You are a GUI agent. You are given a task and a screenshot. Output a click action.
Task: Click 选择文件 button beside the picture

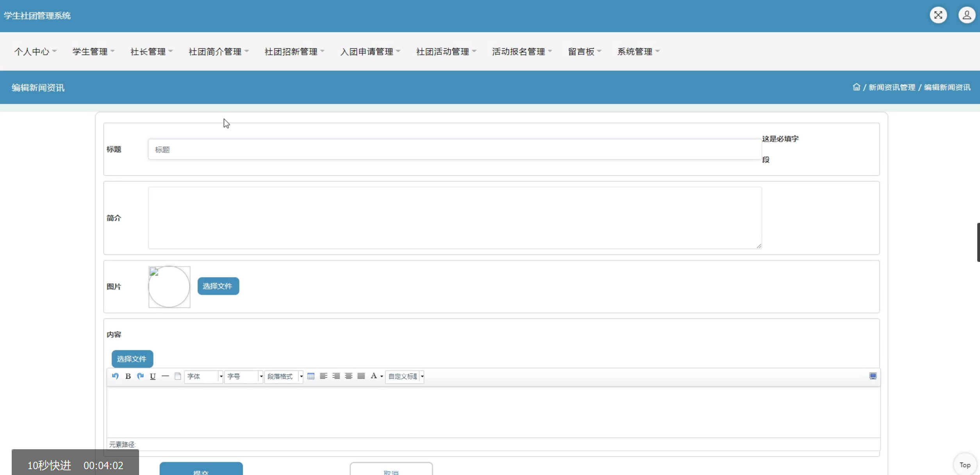218,286
